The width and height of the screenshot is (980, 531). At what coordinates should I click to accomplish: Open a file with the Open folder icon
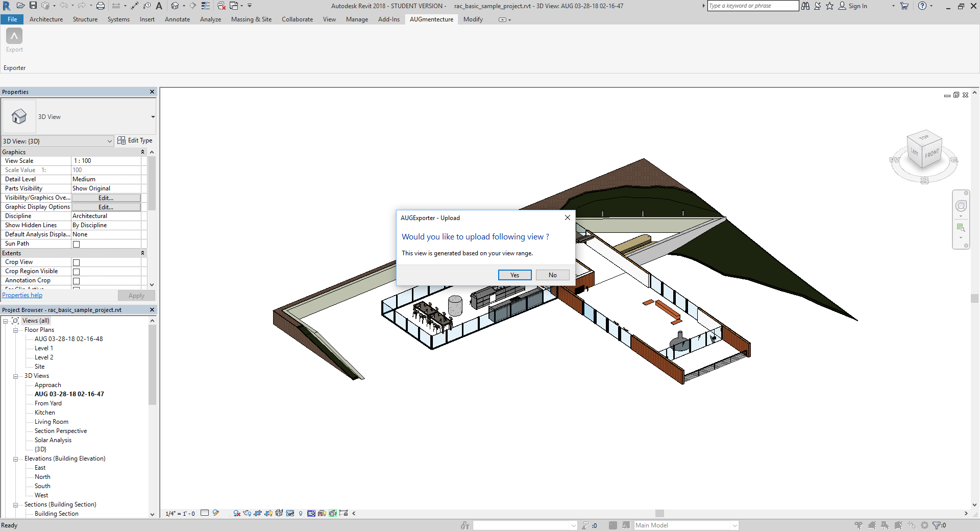[x=21, y=6]
